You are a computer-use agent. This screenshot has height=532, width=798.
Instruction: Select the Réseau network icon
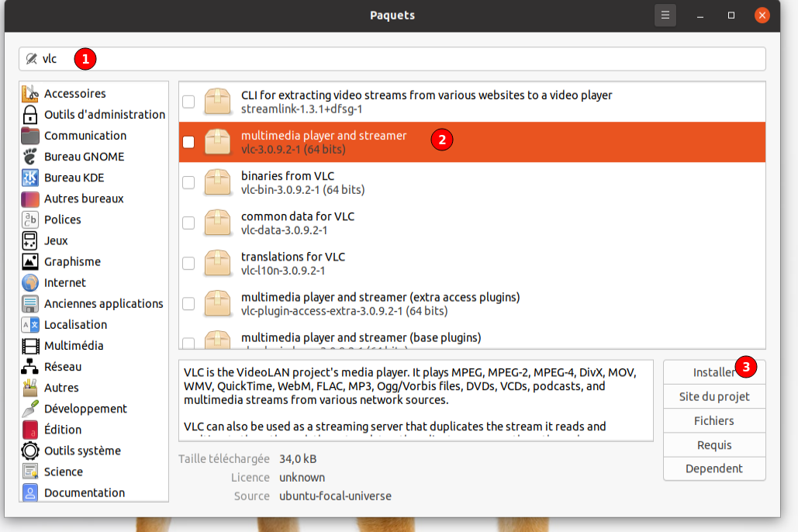(x=30, y=367)
